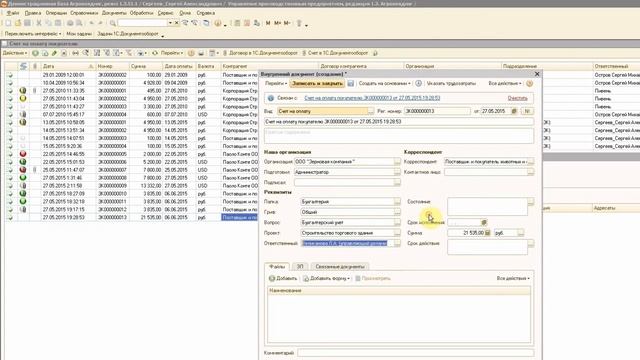Screen dimensions: 640x360
Task: Click the Сумма column header in list
Action: tap(145, 66)
